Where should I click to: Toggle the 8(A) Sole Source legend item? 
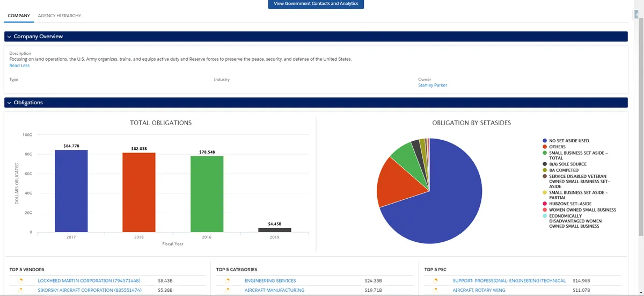pos(565,164)
